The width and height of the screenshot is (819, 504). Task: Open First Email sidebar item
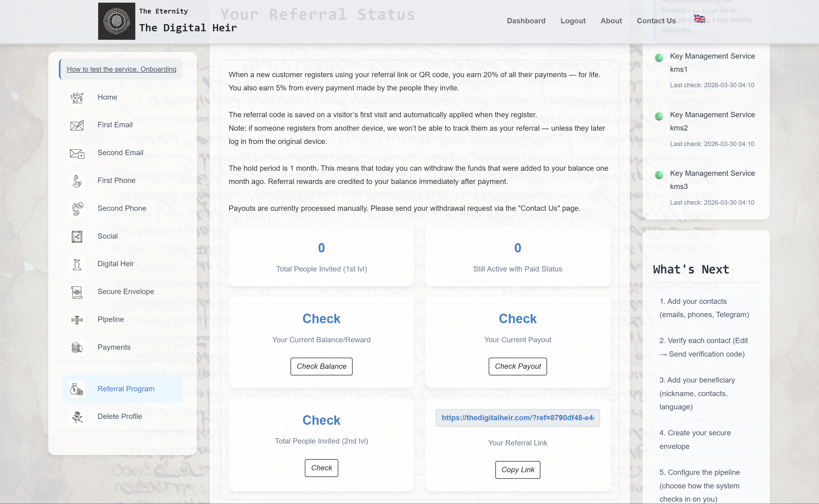pos(122,125)
